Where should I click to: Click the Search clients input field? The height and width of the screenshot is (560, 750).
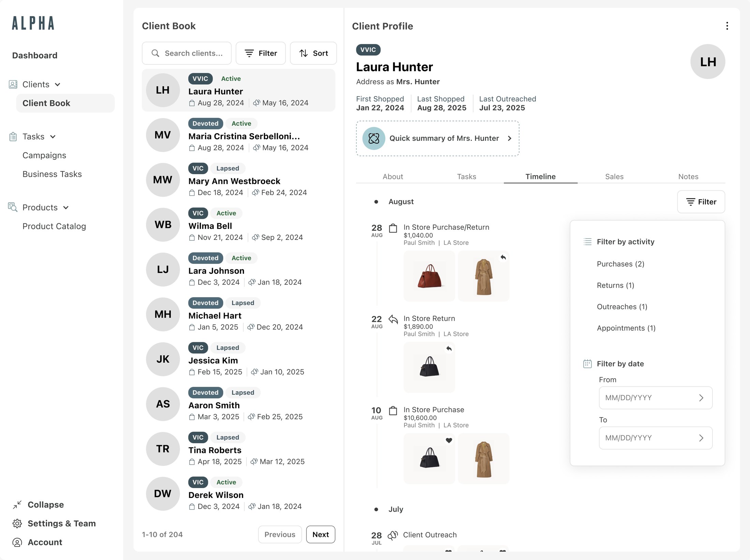(x=186, y=53)
